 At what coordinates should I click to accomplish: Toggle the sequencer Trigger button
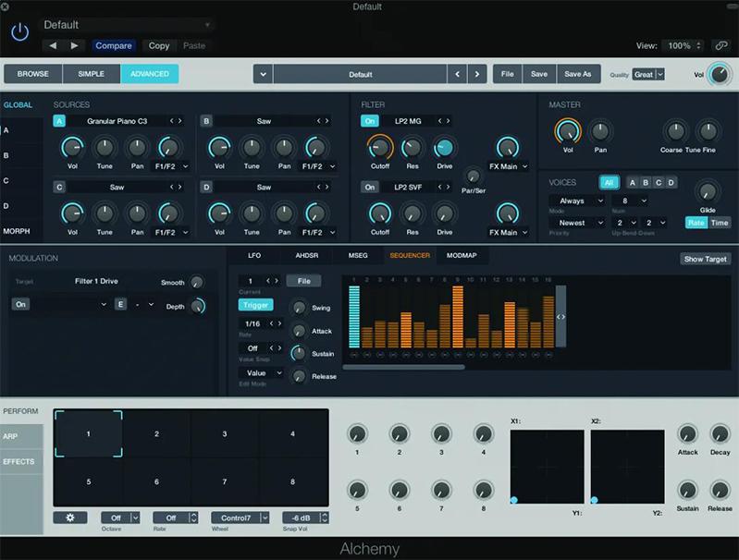click(255, 305)
